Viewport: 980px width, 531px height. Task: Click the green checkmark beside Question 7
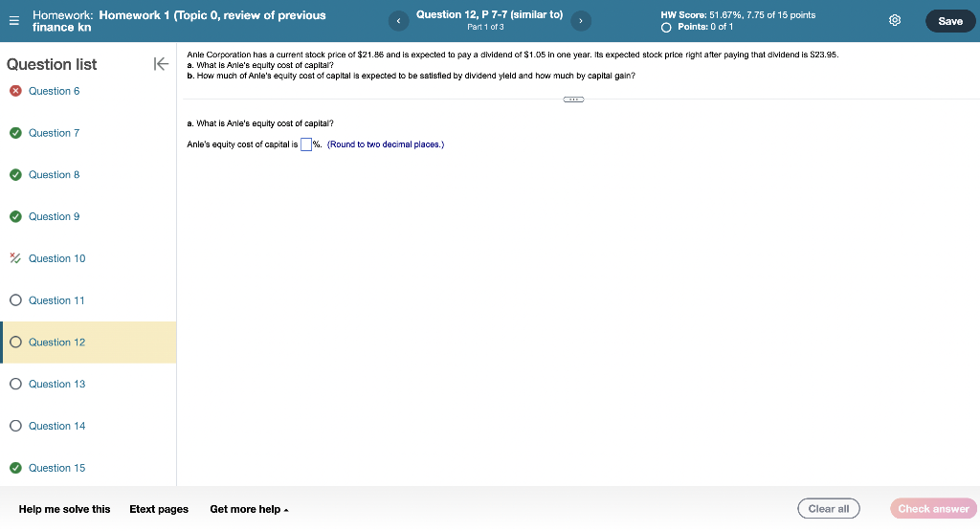15,132
